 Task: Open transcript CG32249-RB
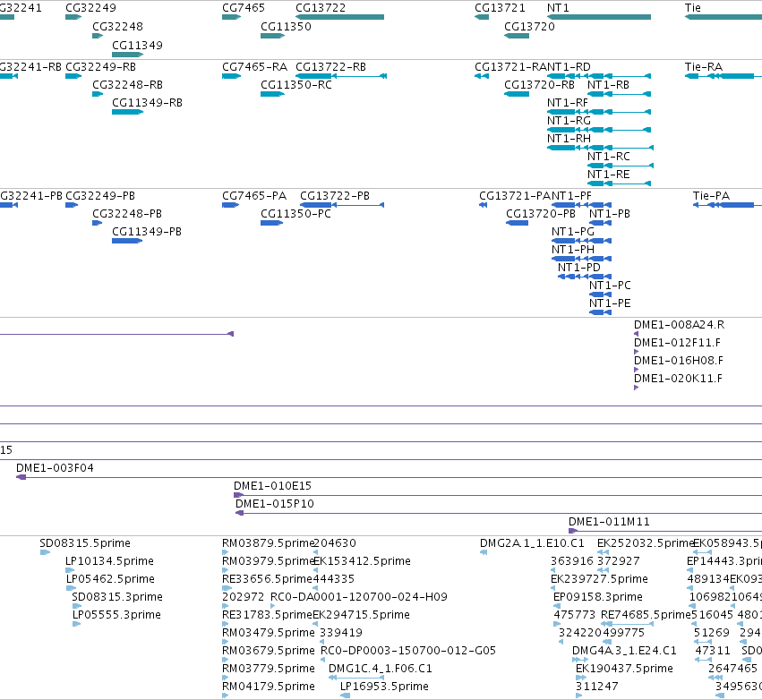point(100,67)
